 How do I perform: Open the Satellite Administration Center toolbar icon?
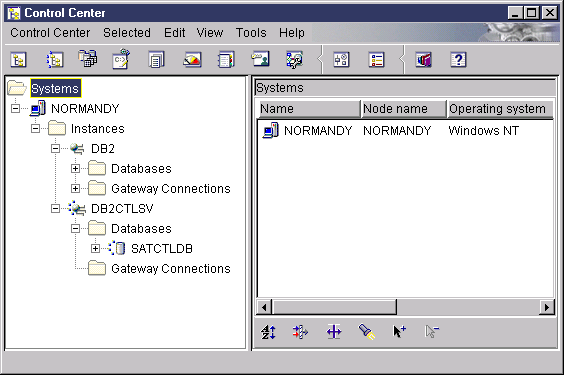[x=54, y=60]
